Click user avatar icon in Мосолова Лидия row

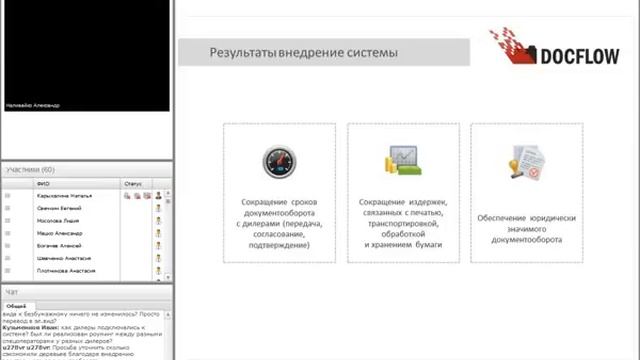pyautogui.click(x=158, y=221)
